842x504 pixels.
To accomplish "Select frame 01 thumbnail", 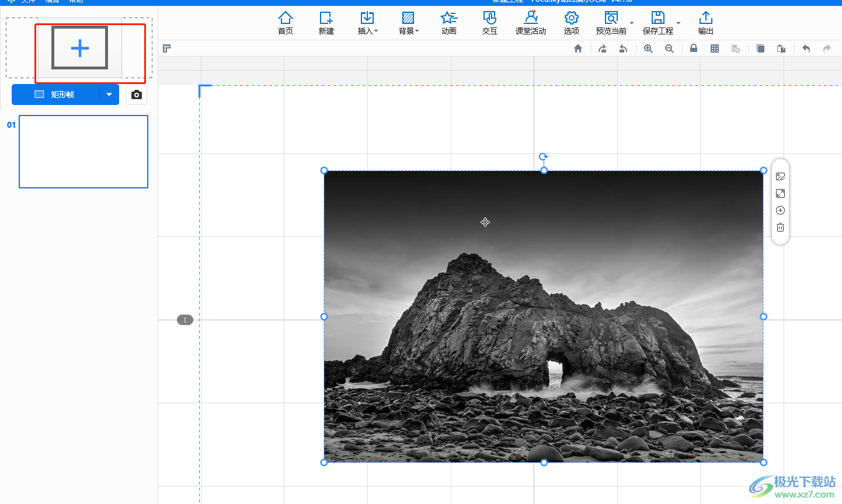I will (83, 152).
